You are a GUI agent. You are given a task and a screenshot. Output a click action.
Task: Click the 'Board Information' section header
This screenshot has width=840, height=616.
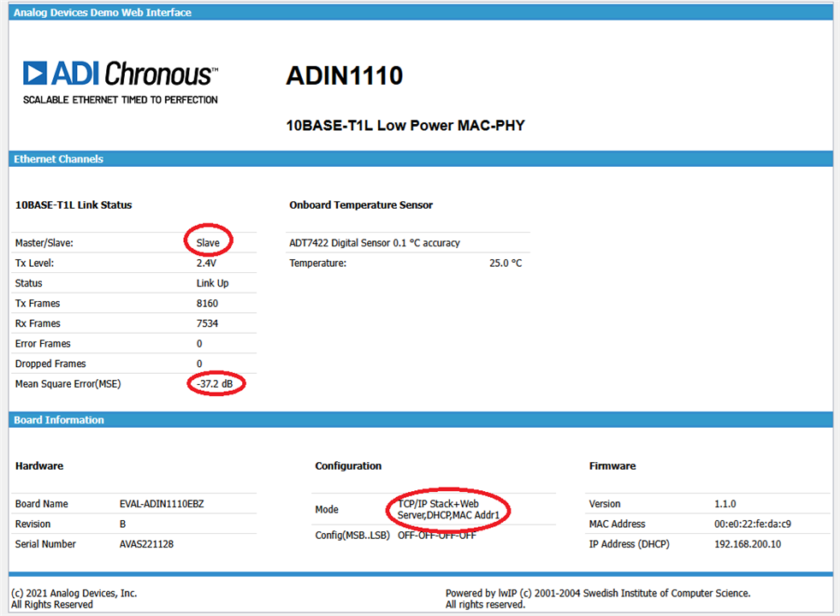(x=421, y=420)
